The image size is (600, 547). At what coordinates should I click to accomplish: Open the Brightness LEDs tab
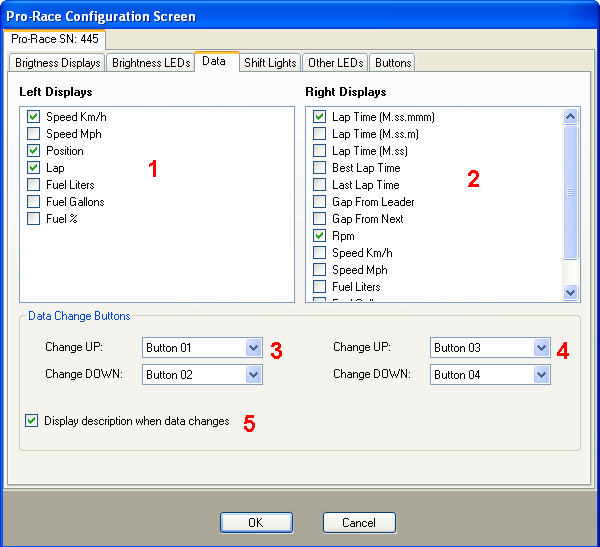[151, 63]
